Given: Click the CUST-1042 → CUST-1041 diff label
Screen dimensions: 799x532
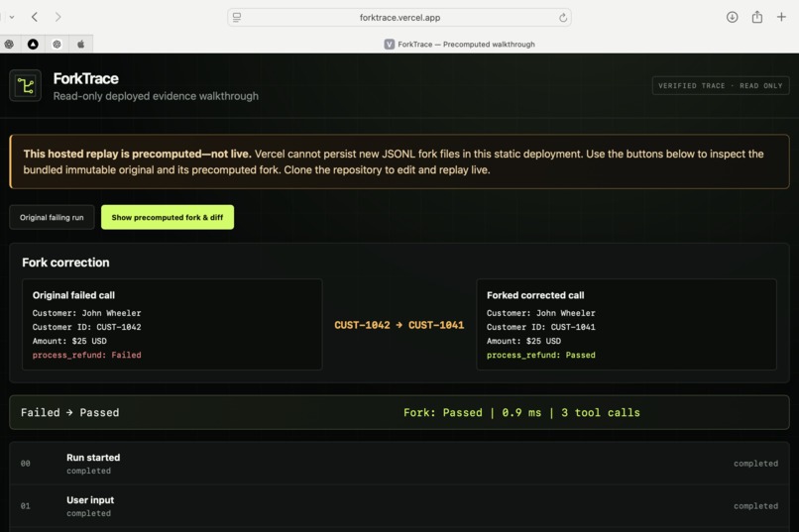Looking at the screenshot, I should tap(399, 325).
